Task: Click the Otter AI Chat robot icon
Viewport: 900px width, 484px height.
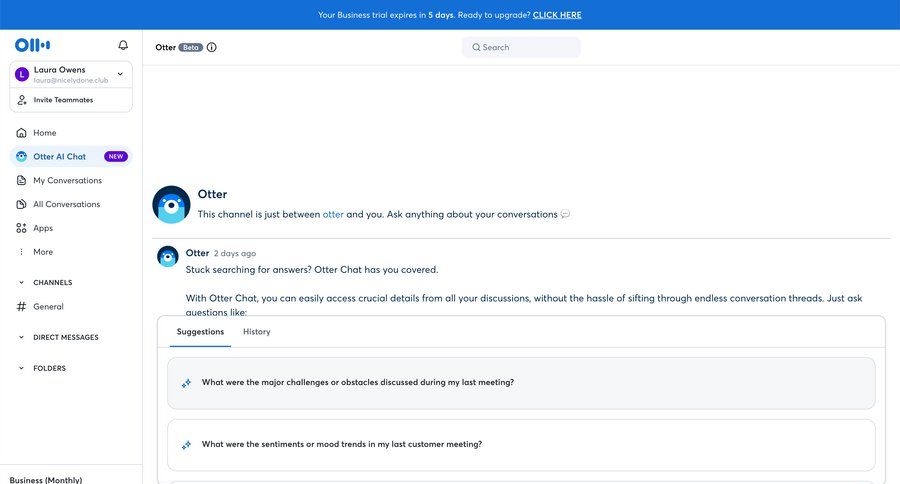Action: click(x=21, y=156)
